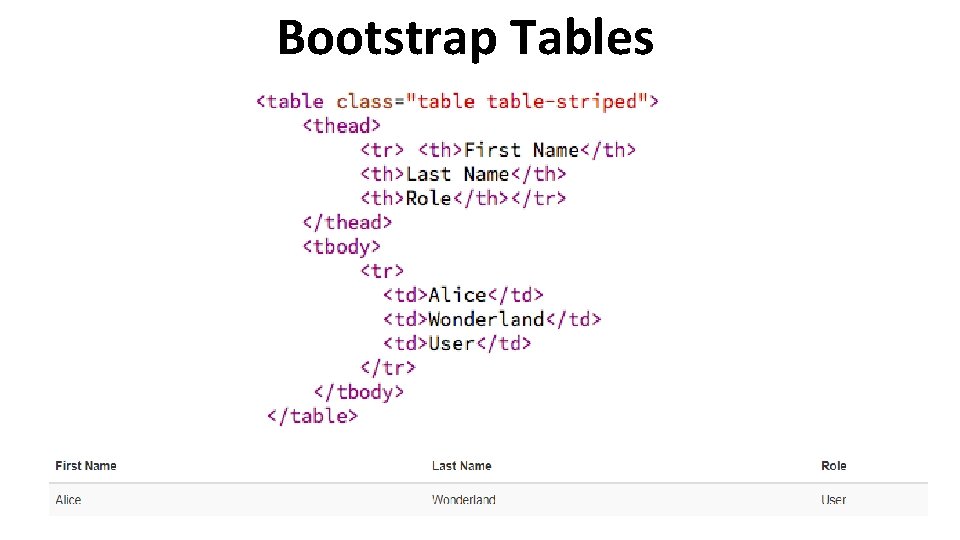Click the <th>Last Name</th> code line
960x540 pixels.
[x=463, y=174]
